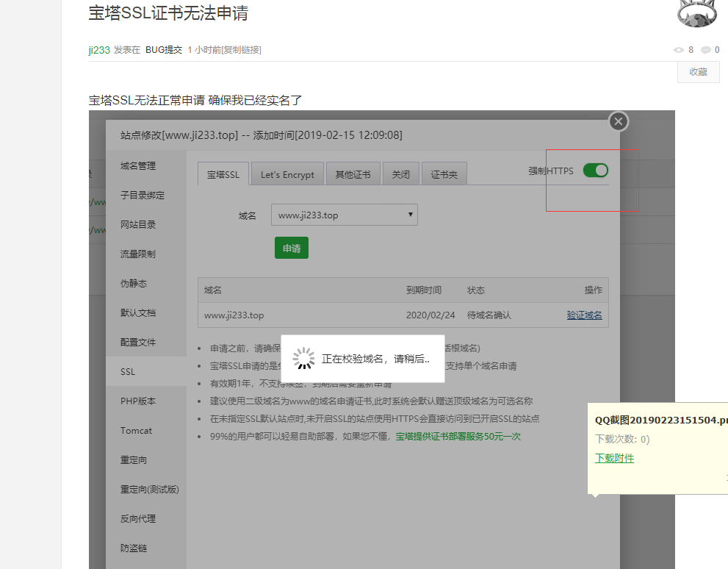This screenshot has height=569, width=728.
Task: Click the views eye icon
Action: click(x=679, y=50)
